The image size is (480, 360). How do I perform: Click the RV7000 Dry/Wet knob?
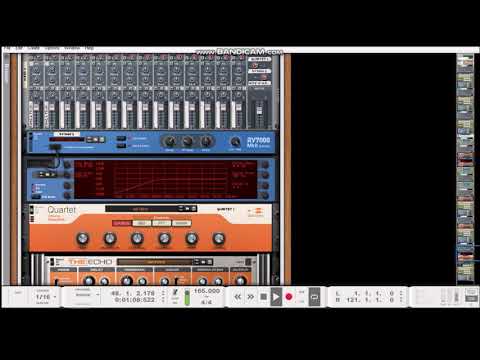(235, 142)
